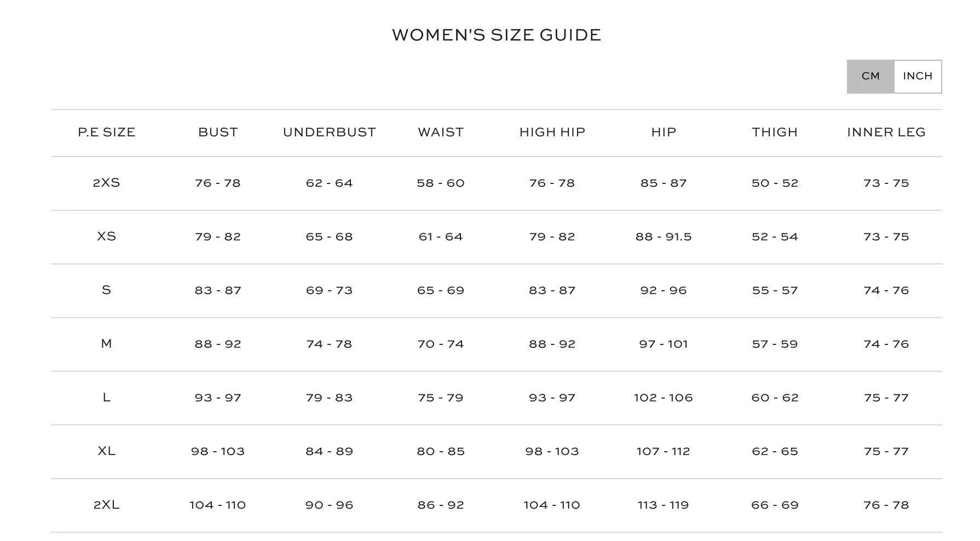This screenshot has width=980, height=541.
Task: Select the 58 - 60 waist measurement
Action: pyautogui.click(x=441, y=183)
